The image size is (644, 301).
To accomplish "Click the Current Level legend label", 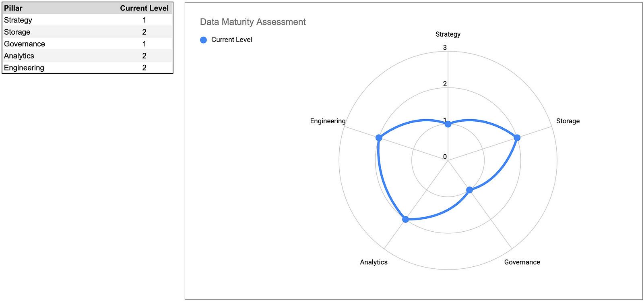I will pos(231,40).
